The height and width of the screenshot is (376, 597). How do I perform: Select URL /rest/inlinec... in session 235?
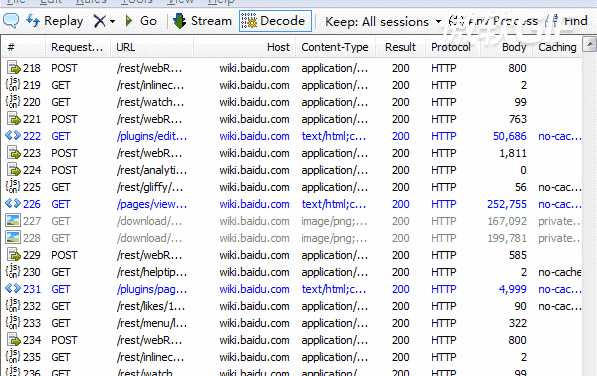(150, 357)
